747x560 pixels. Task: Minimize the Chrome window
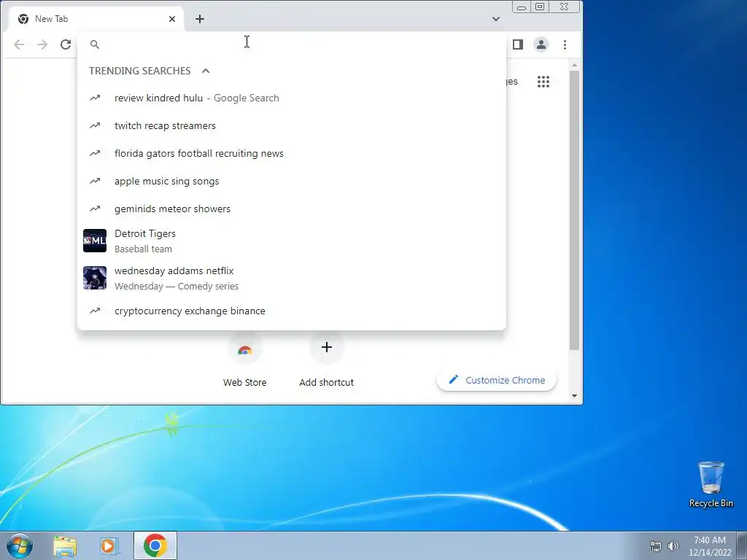pos(522,7)
